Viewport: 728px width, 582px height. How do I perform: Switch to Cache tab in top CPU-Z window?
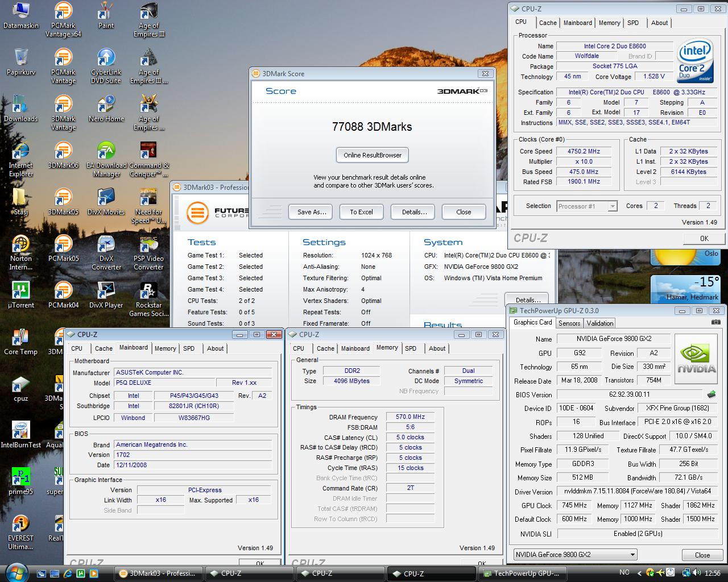point(548,23)
